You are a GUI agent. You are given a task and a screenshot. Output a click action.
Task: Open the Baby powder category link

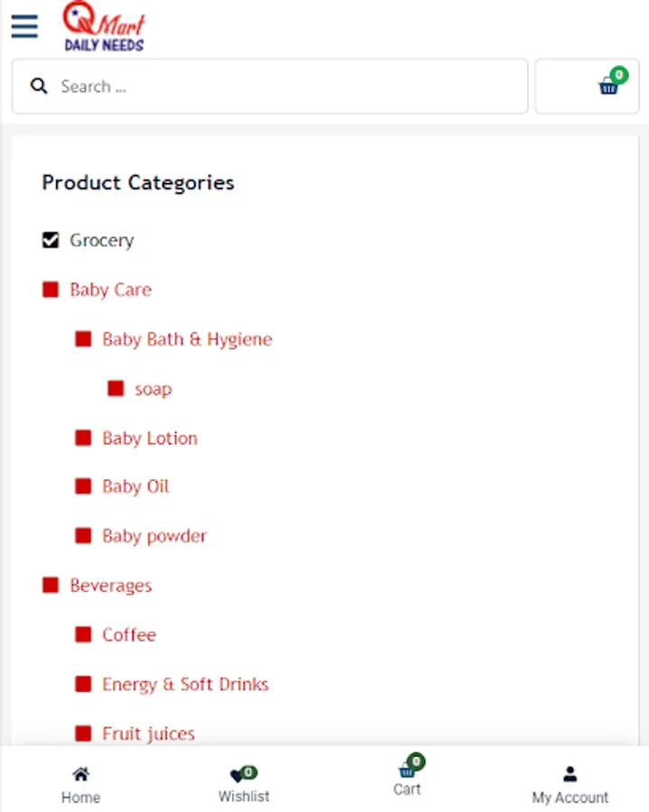154,536
